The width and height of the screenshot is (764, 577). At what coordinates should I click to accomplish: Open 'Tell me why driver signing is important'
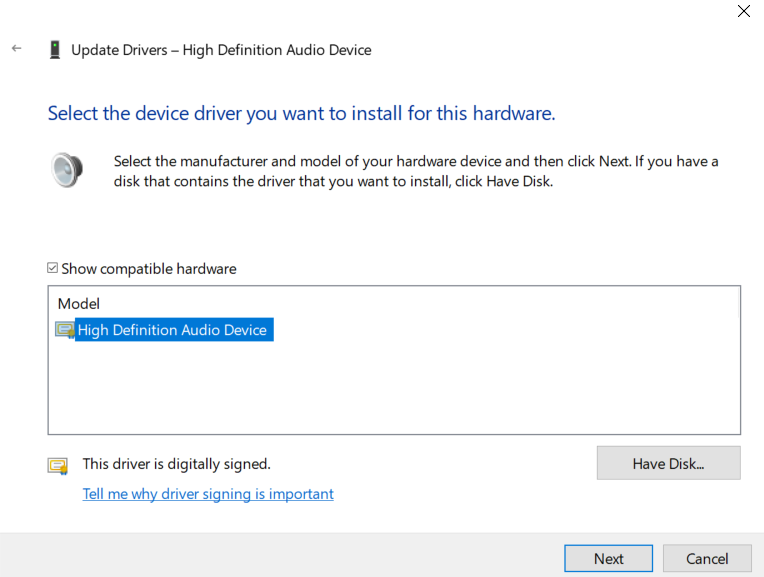coord(208,494)
